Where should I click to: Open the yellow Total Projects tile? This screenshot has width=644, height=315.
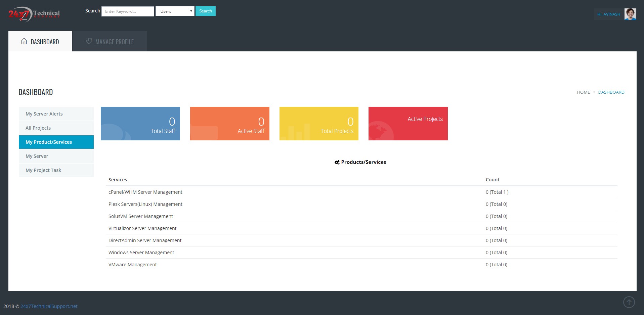(319, 124)
